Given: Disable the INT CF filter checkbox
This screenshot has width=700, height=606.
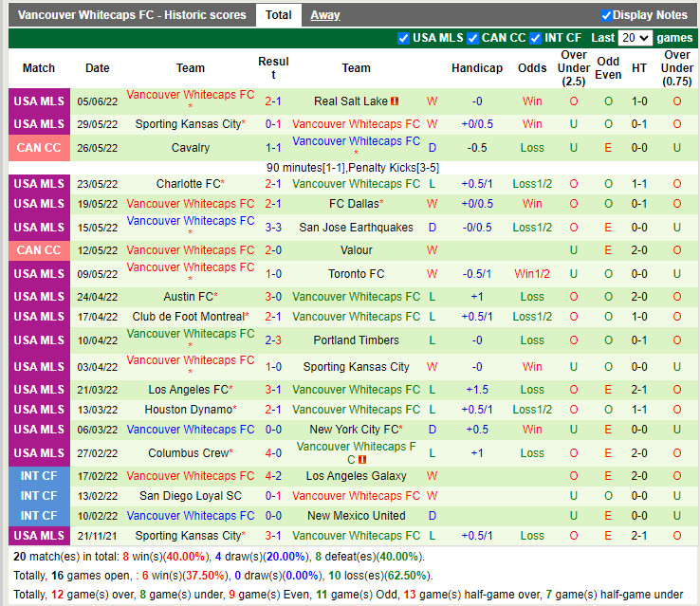Looking at the screenshot, I should [x=536, y=38].
